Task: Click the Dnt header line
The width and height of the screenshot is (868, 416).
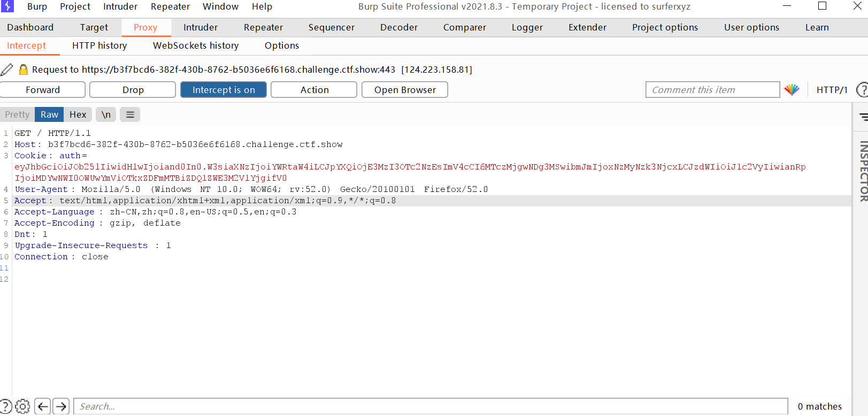Action: pyautogui.click(x=31, y=234)
